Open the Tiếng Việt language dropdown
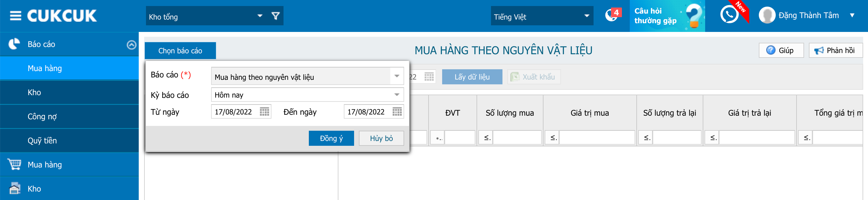 [x=587, y=16]
